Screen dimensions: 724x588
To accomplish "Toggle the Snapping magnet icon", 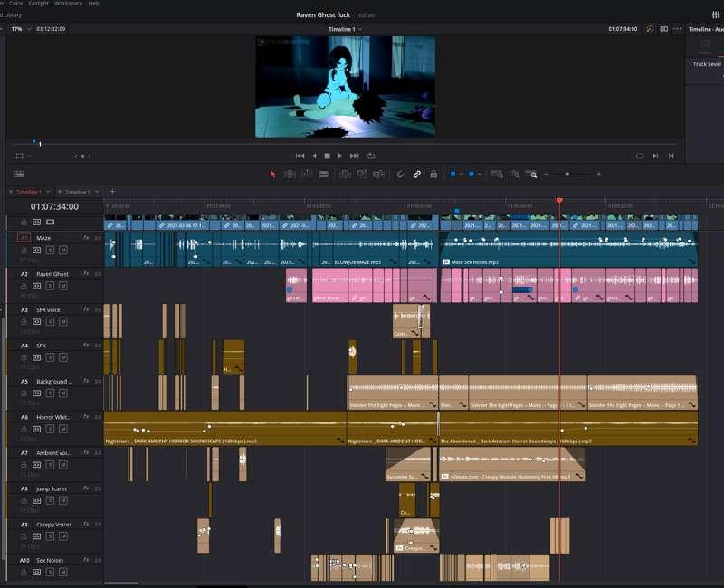I will (x=400, y=174).
